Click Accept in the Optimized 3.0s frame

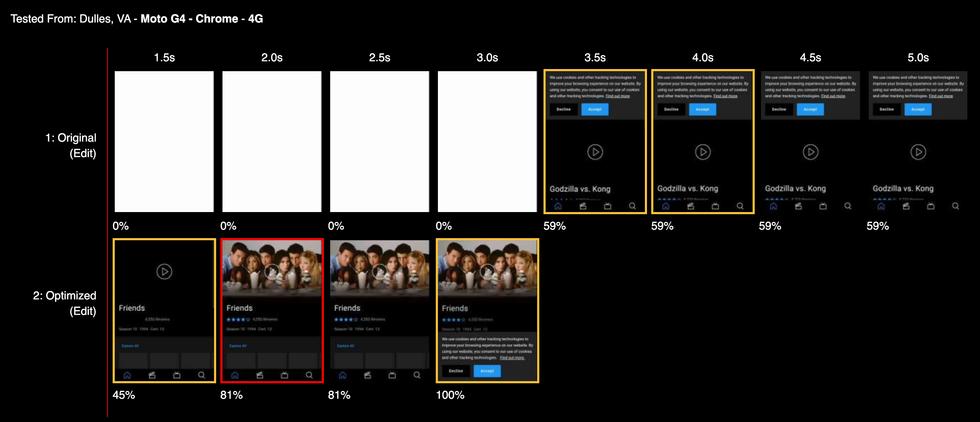click(487, 371)
